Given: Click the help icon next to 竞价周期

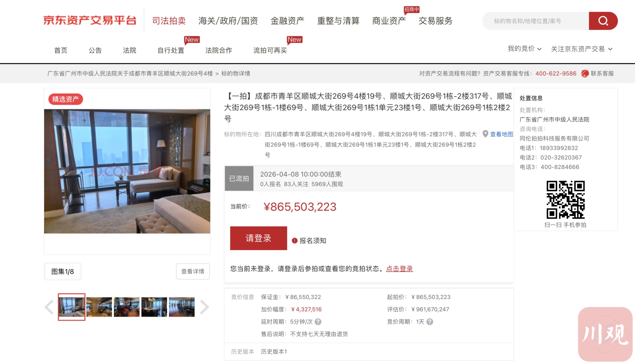Looking at the screenshot, I should tap(430, 322).
